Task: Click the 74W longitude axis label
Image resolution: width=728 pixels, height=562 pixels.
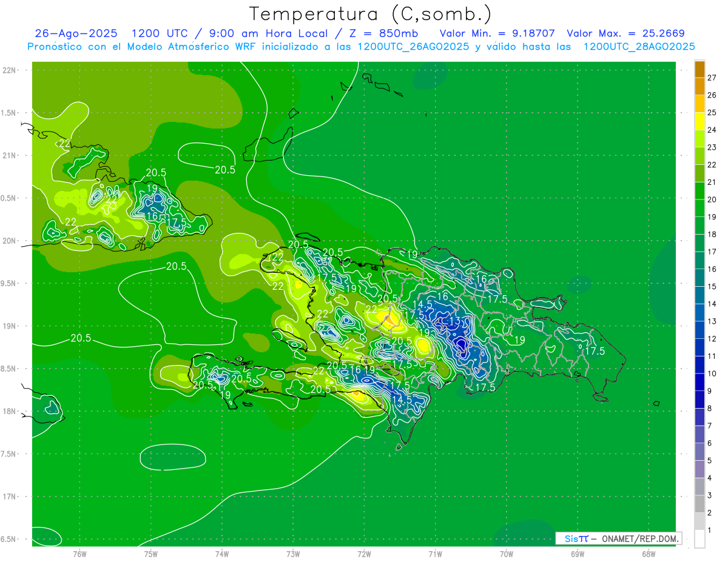Action: point(222,554)
